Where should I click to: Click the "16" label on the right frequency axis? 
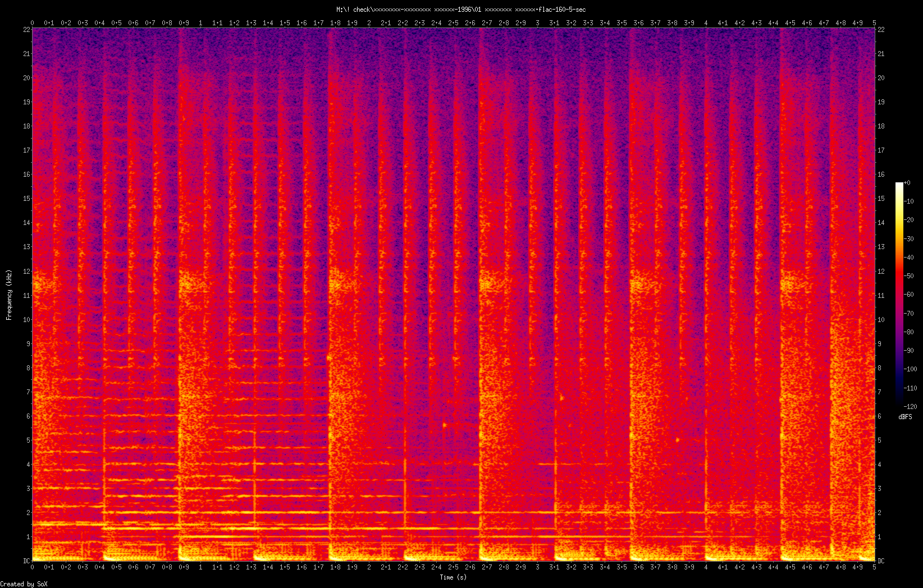click(x=881, y=174)
